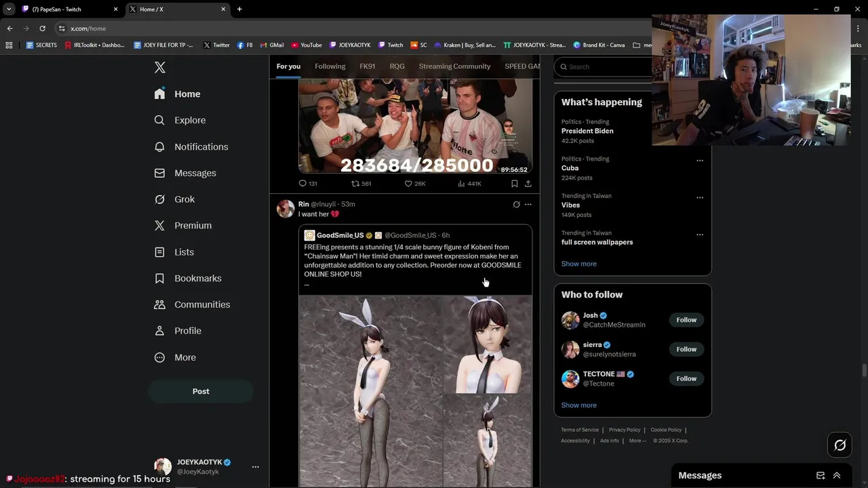Repost the post with 561 reposts
This screenshot has height=488, width=868.
361,184
